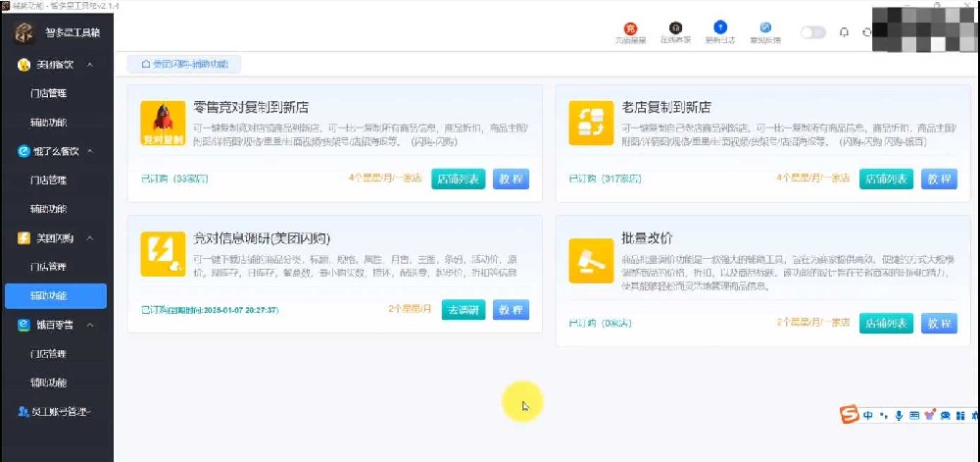Click the 批量改价 gavel card icon
The width and height of the screenshot is (980, 462).
tap(591, 261)
